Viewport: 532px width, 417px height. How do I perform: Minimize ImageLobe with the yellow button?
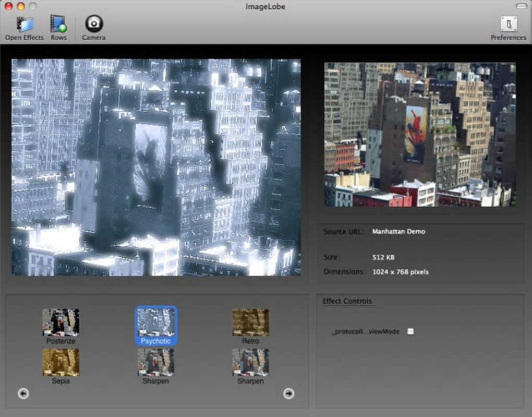(x=21, y=6)
